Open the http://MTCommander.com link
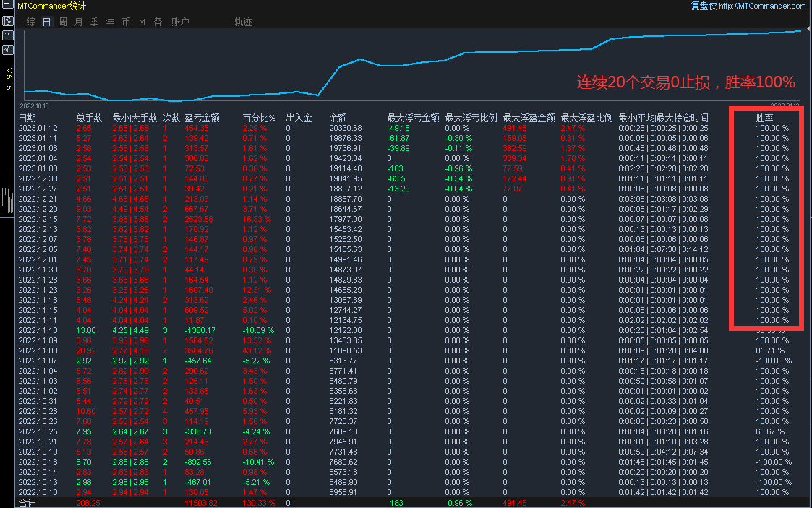Screen dimensions: 812x508 [762, 6]
